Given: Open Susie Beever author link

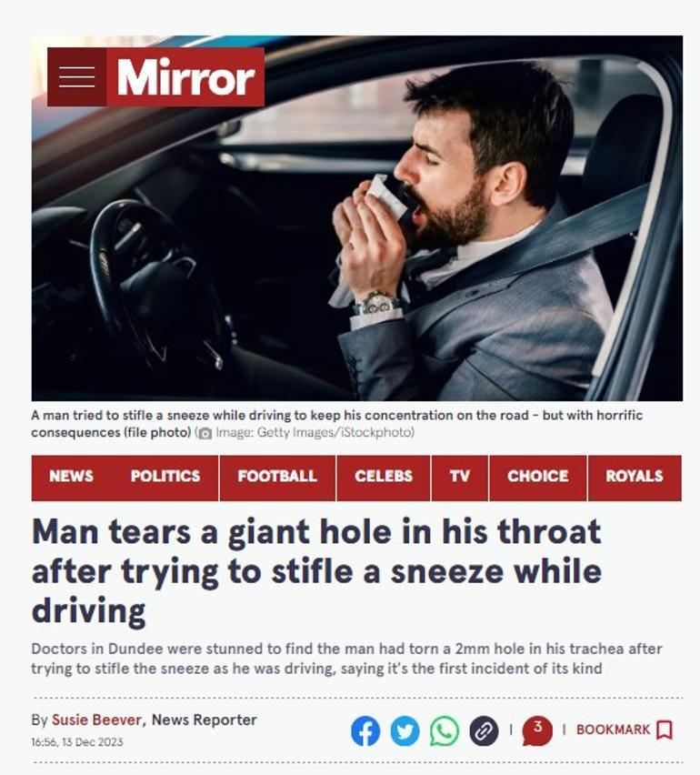Looking at the screenshot, I should pos(96,720).
